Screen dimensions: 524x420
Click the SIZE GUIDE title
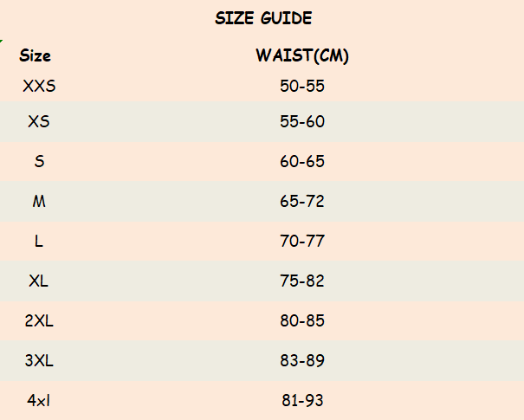263,18
